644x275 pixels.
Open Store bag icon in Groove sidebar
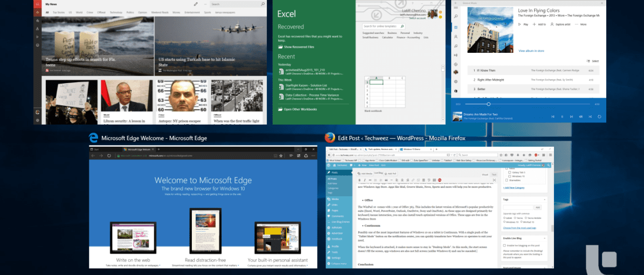click(x=455, y=90)
